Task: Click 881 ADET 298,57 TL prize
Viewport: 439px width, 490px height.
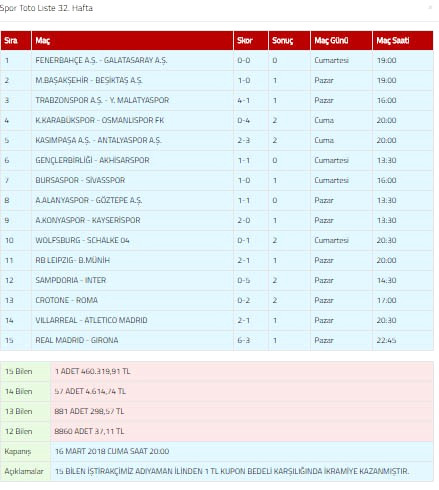Action: (x=89, y=411)
